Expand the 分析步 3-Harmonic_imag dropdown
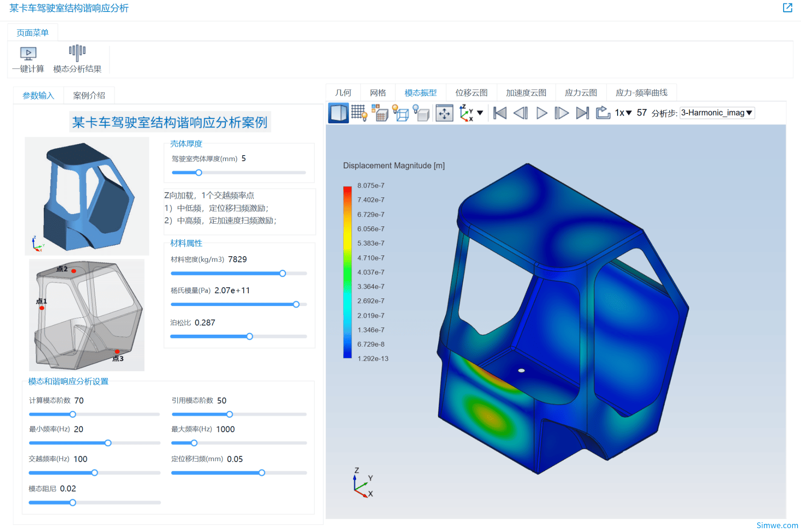Viewport: 801px width, 532px height. [717, 113]
